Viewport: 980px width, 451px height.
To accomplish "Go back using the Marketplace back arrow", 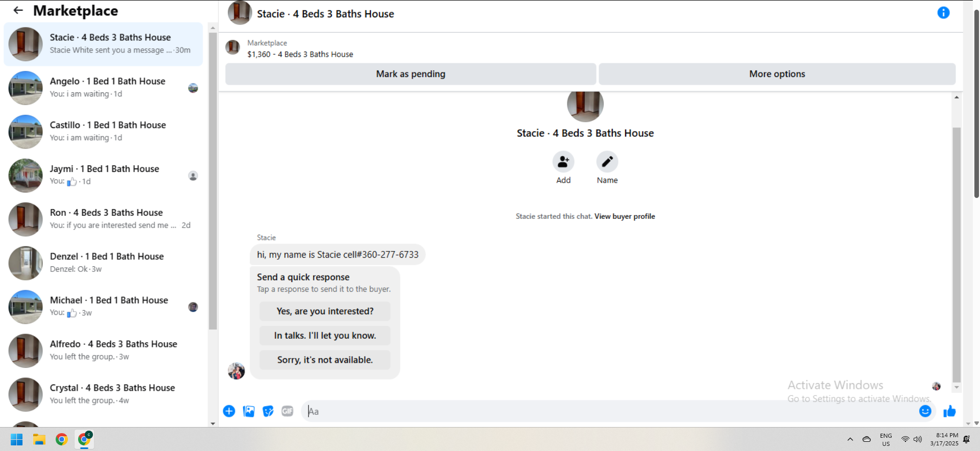I will click(18, 10).
